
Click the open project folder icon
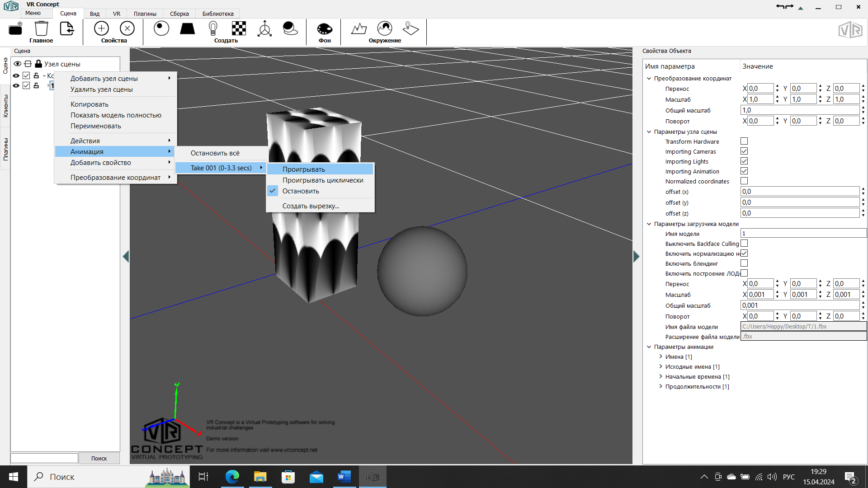pos(15,29)
